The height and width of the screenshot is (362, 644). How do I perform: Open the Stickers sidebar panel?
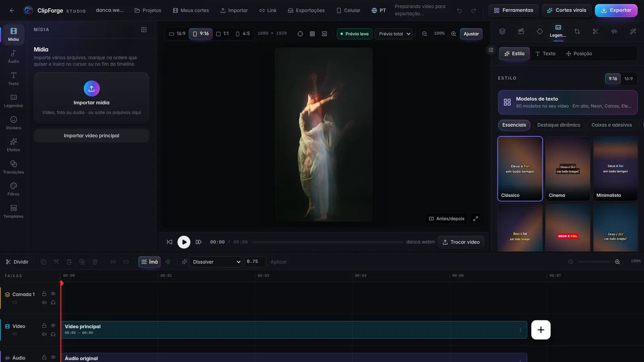pyautogui.click(x=13, y=123)
